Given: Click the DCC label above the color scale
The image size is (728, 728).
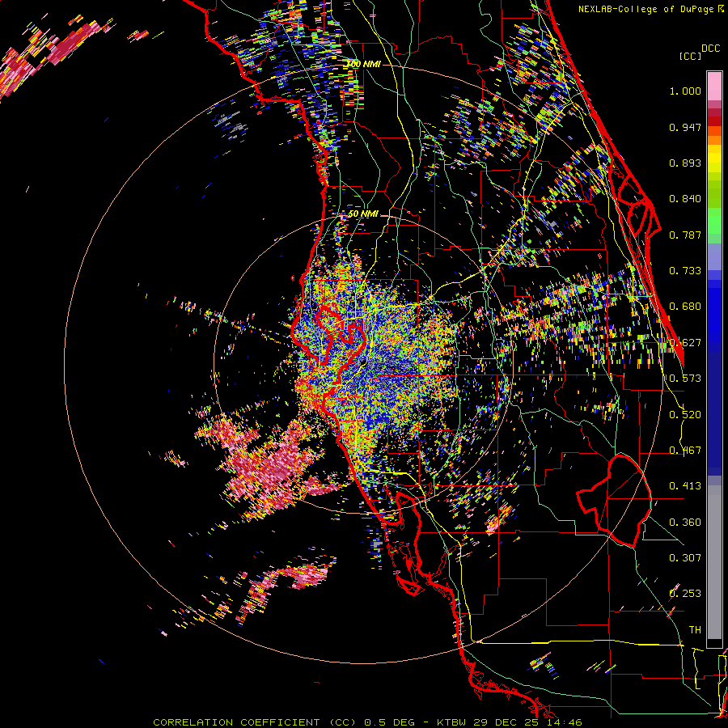Looking at the screenshot, I should [x=711, y=48].
